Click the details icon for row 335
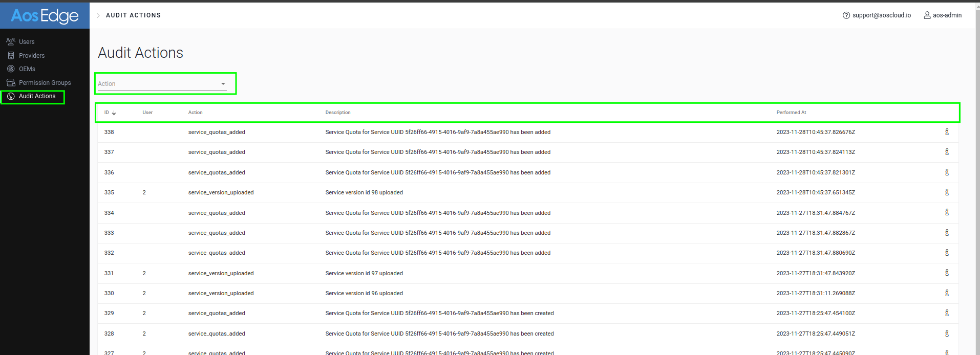The width and height of the screenshot is (980, 355). click(947, 192)
